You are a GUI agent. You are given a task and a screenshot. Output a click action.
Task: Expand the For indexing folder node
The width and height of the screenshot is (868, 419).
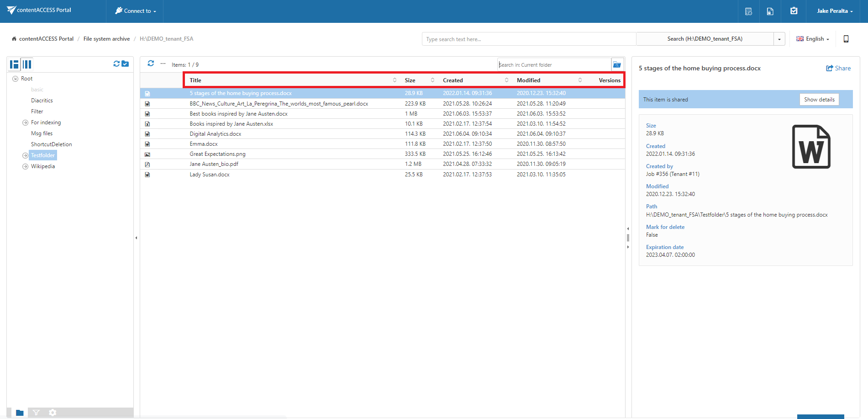pos(25,122)
